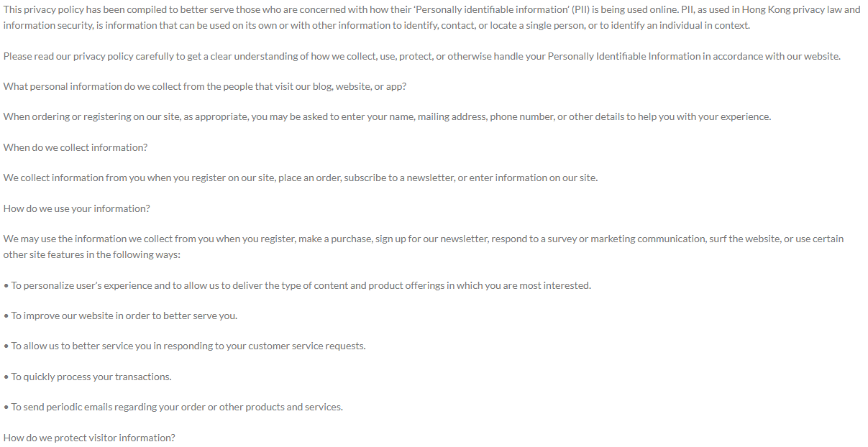Click the bullet about personalizing user's experience
This screenshot has width=868, height=447.
point(297,285)
